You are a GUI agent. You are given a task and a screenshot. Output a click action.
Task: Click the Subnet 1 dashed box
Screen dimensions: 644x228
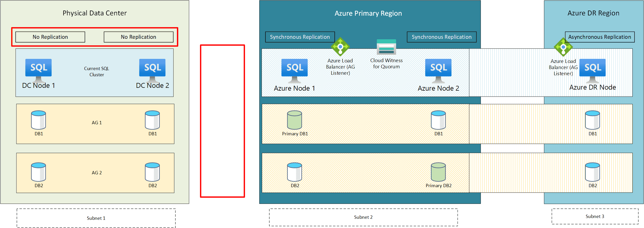96,218
